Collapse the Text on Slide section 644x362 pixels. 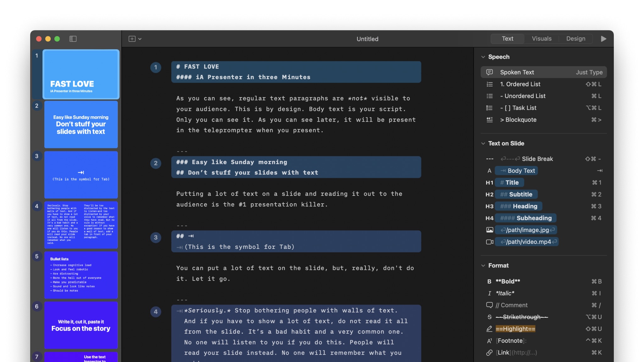483,144
